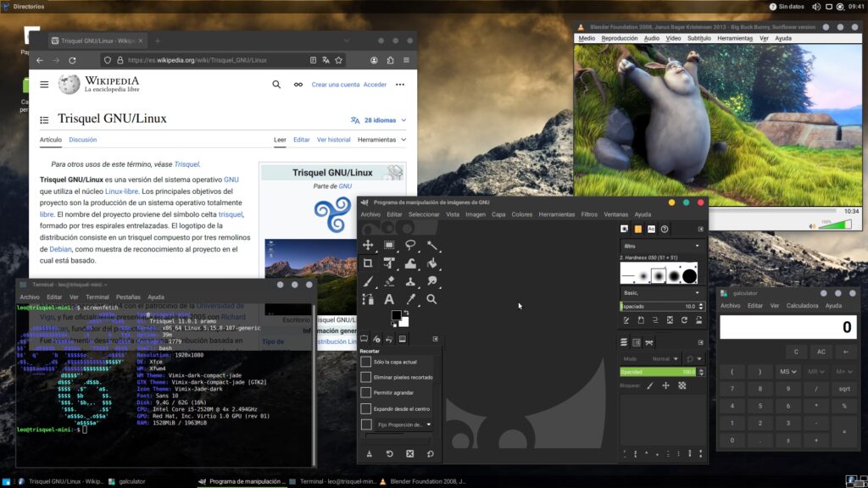Choose the Eraser tool in GIMP
The width and height of the screenshot is (868, 488).
click(389, 281)
